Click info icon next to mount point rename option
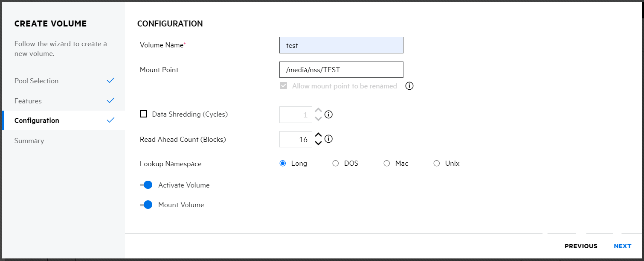Viewport: 644px width, 261px height. coord(409,86)
